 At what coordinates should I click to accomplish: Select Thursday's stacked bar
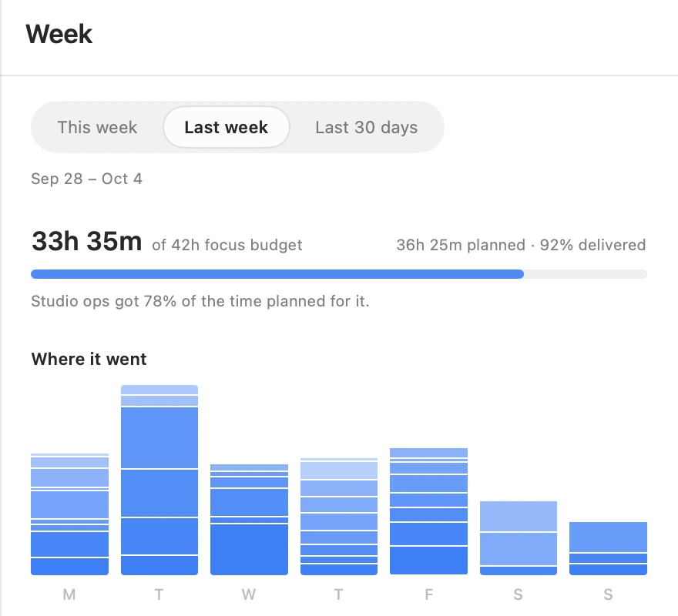339,516
